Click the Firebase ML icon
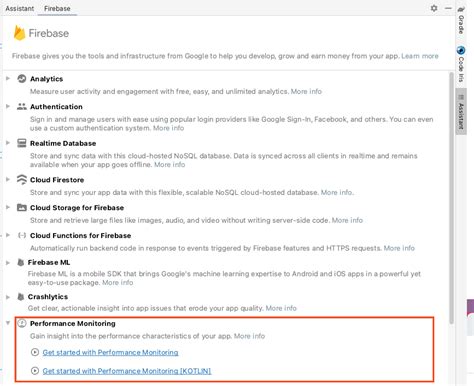 click(x=20, y=263)
